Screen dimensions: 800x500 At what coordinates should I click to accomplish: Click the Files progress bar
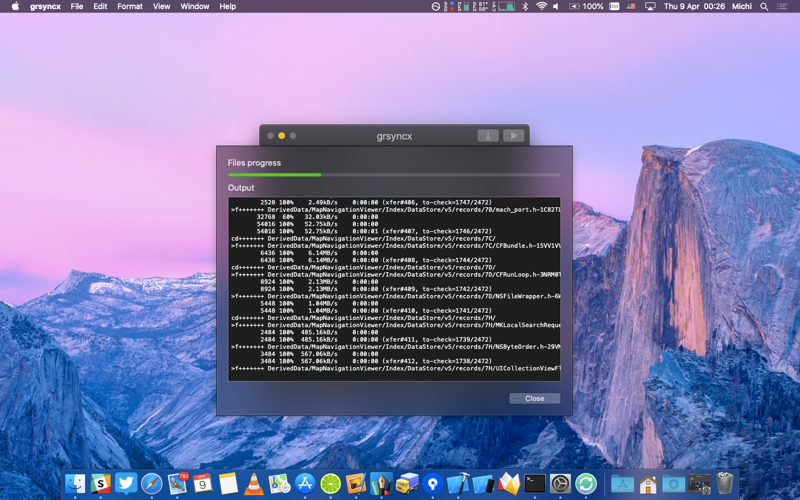click(x=394, y=175)
